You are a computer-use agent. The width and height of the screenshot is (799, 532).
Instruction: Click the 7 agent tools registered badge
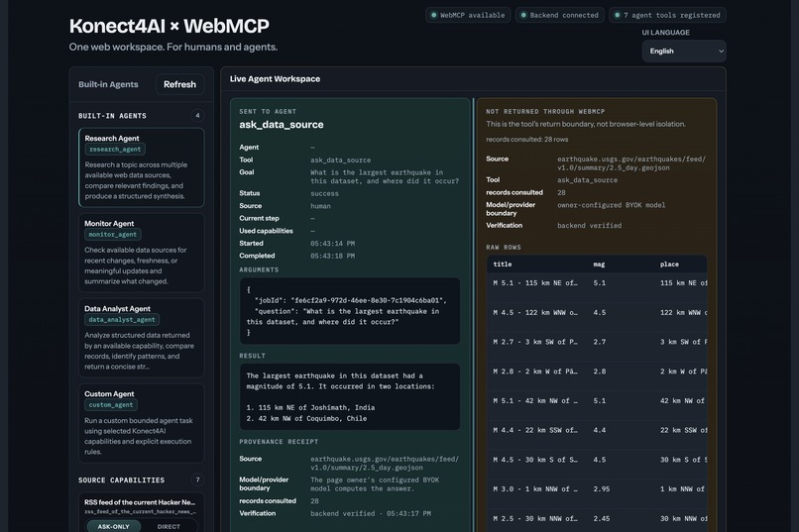tap(667, 15)
